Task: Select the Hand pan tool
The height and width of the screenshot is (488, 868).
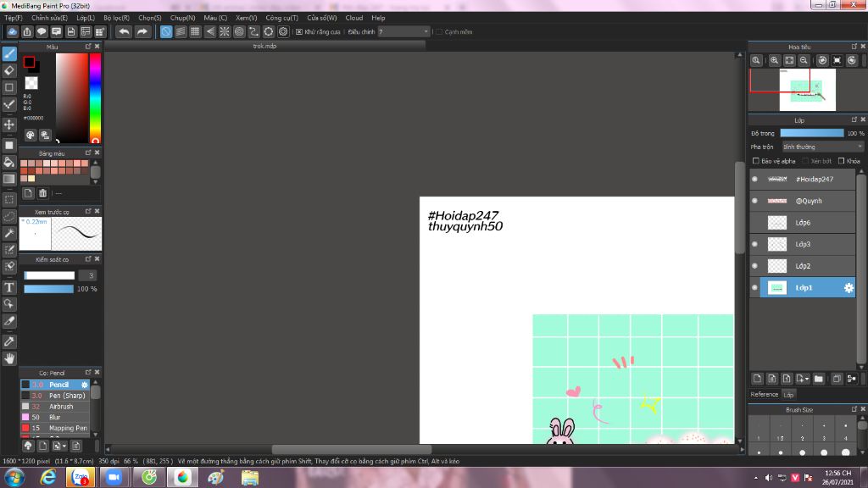Action: (x=9, y=358)
